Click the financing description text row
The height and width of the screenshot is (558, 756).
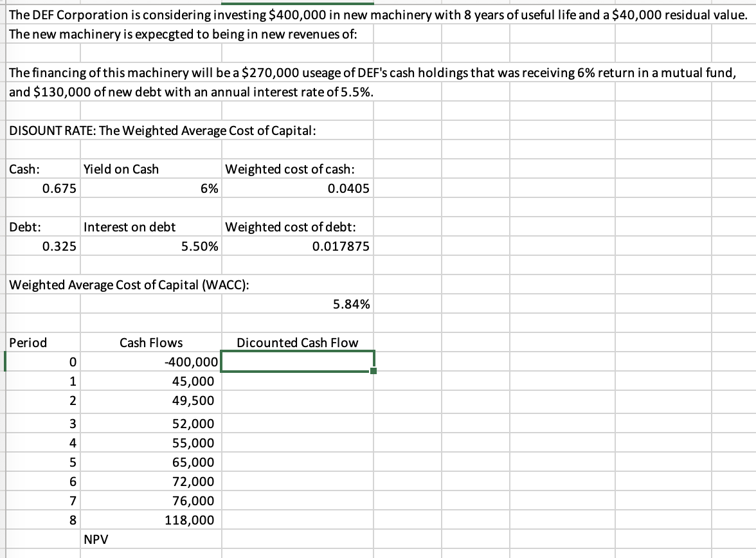tap(372, 73)
